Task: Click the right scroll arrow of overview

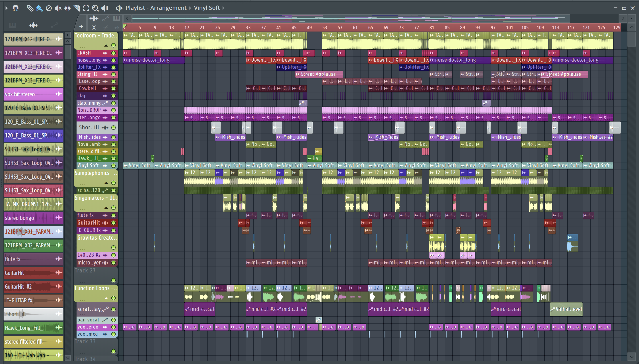Action: pos(623,18)
